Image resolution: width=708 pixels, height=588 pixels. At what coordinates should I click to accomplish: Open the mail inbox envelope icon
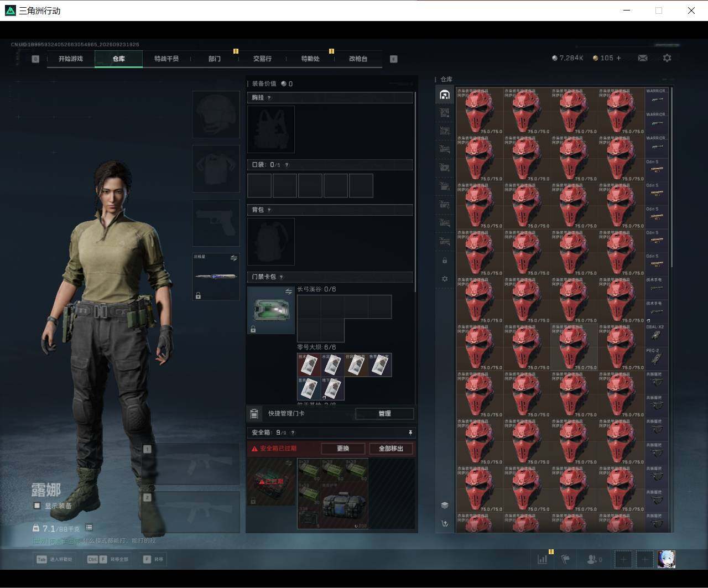click(x=643, y=58)
